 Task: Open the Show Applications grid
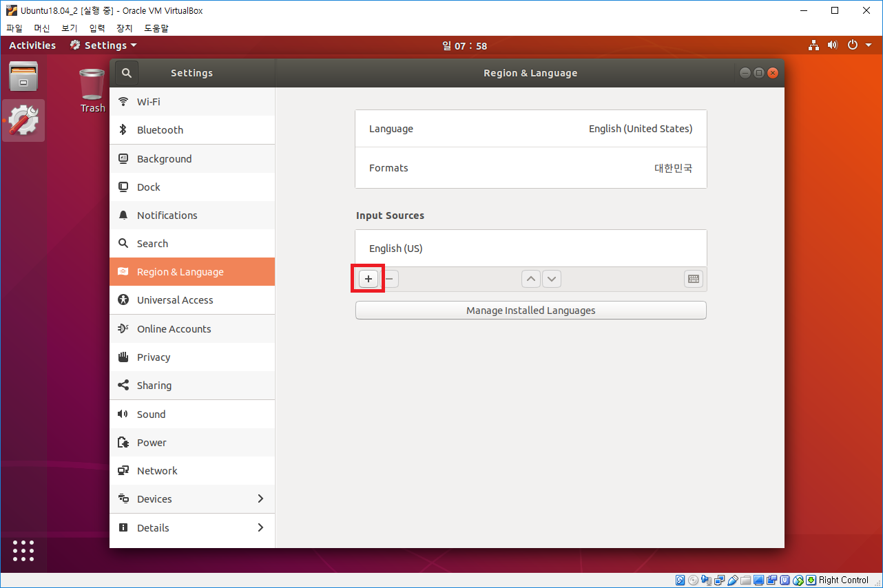[23, 550]
